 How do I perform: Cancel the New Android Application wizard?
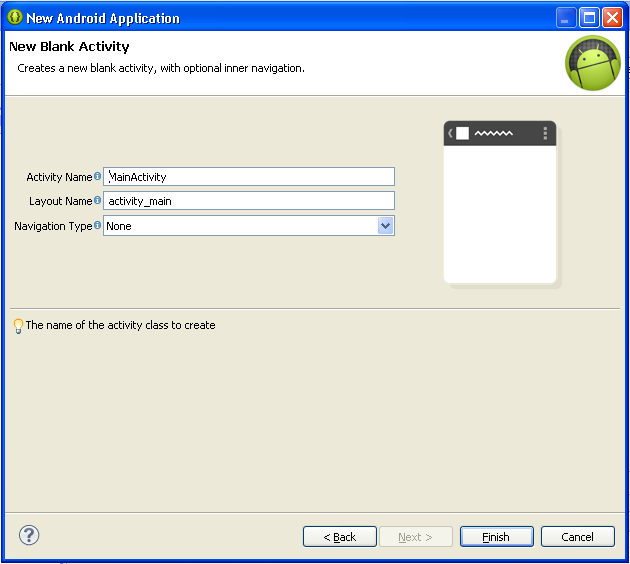coord(578,537)
